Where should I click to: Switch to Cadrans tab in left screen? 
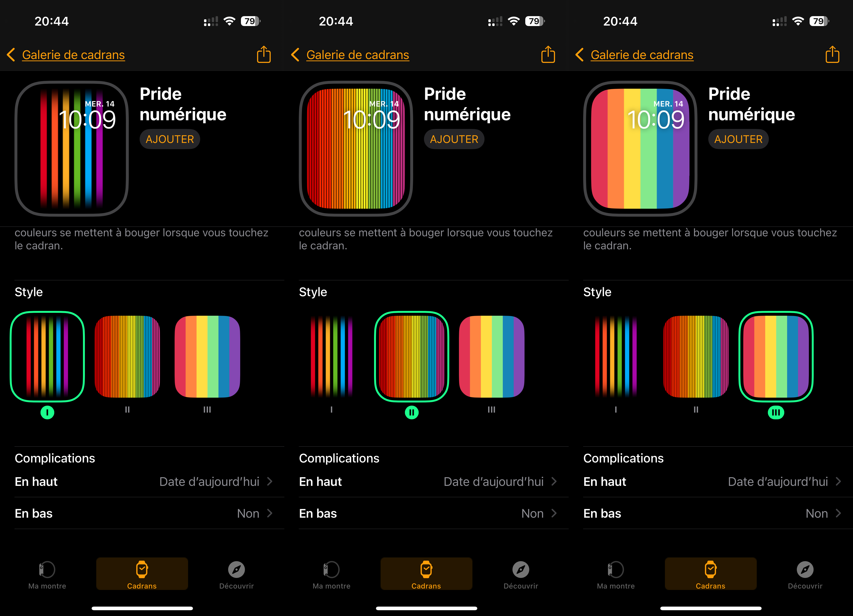pyautogui.click(x=142, y=574)
